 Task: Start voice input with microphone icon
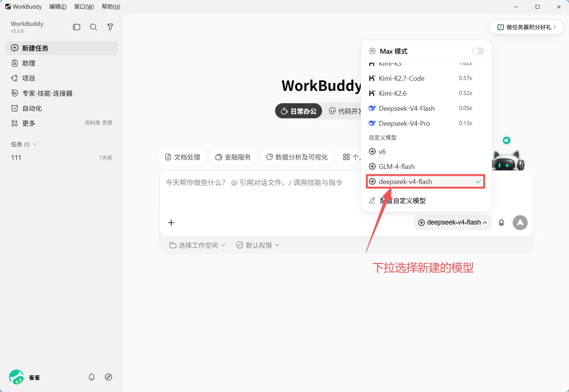tap(501, 223)
